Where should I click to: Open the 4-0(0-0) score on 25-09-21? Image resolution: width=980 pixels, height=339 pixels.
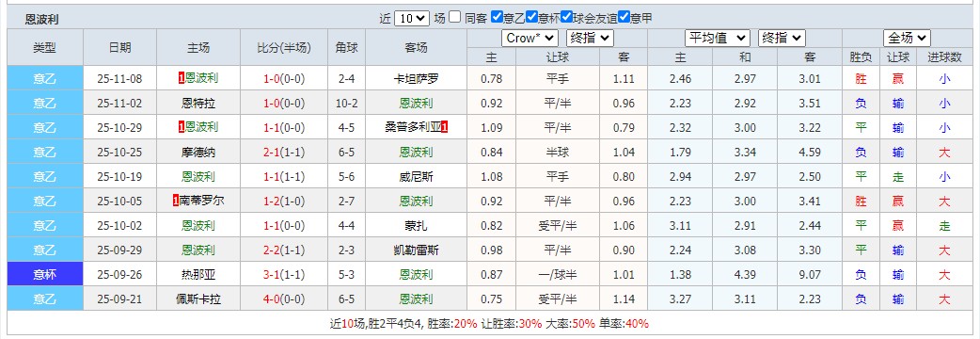pyautogui.click(x=284, y=299)
